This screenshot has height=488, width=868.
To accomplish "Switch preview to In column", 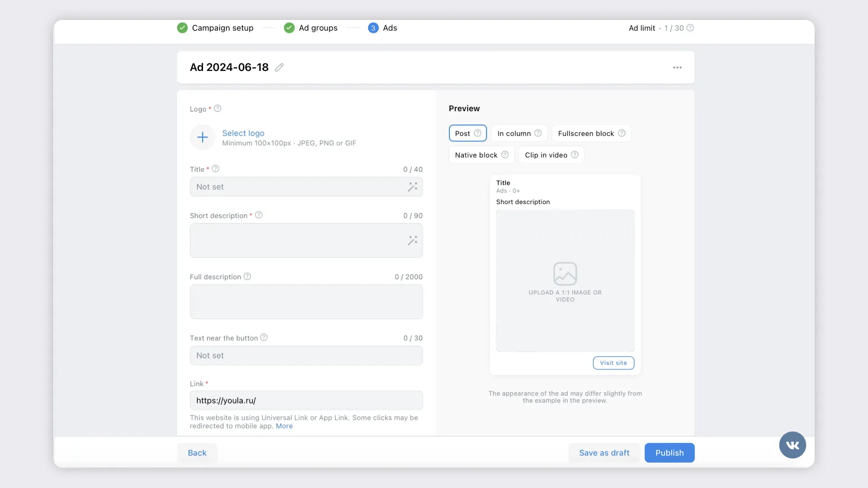I will [x=514, y=133].
